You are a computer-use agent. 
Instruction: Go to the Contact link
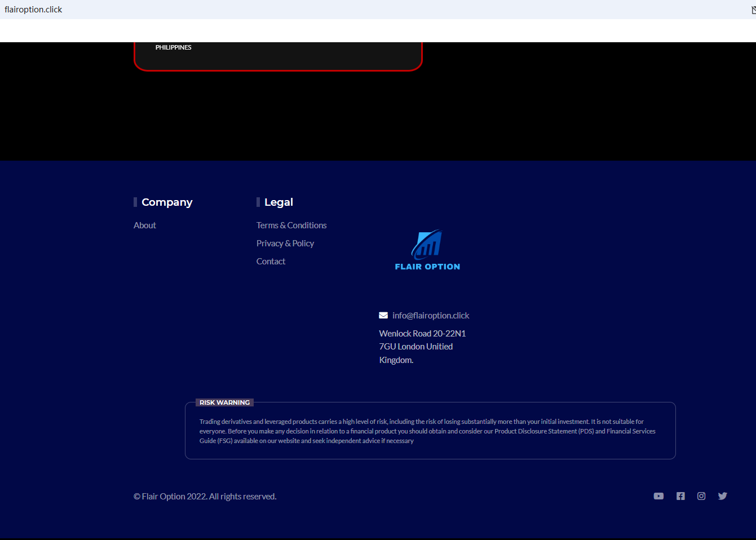click(x=271, y=262)
